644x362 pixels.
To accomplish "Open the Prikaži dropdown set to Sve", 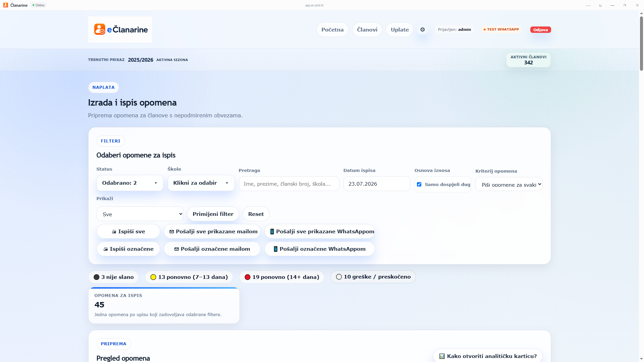I will pyautogui.click(x=140, y=214).
